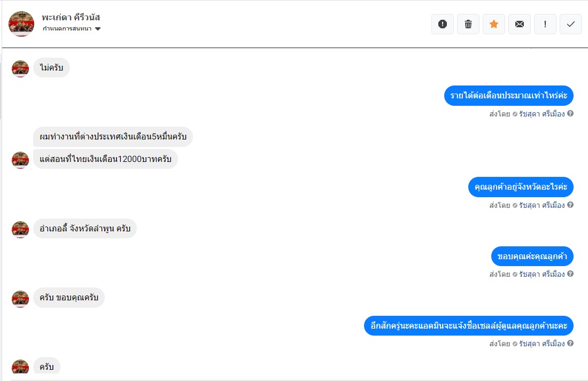Select the ครับ ขอบคุณครับ message bubble
The height and width of the screenshot is (381, 588).
click(x=69, y=298)
